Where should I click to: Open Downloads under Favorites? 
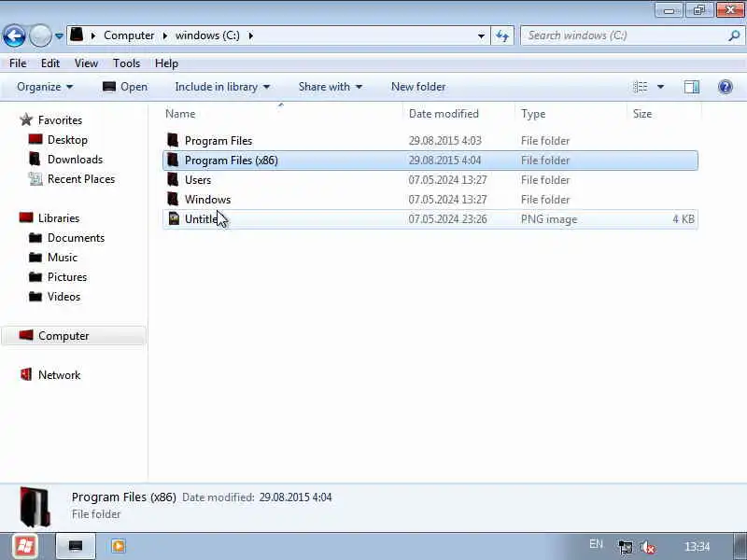click(x=75, y=159)
